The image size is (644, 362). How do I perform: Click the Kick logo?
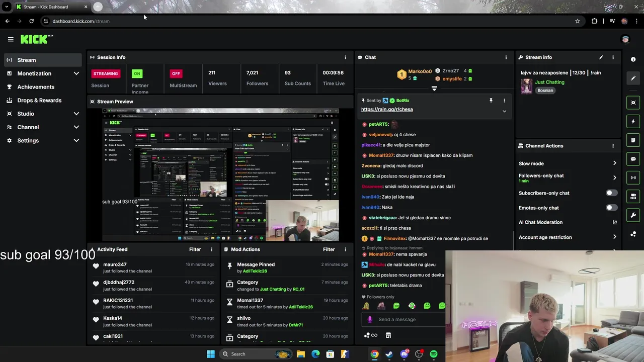[x=37, y=39]
